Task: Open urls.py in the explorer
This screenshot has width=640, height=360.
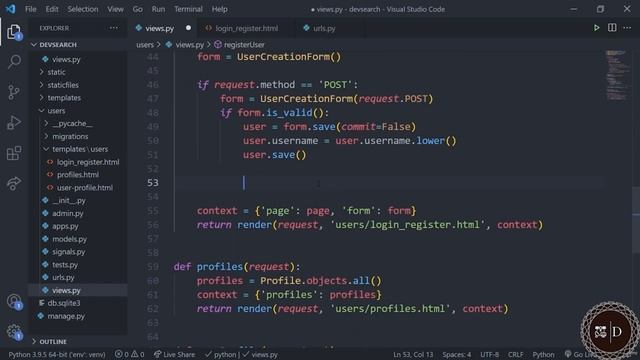Action: pos(63,278)
